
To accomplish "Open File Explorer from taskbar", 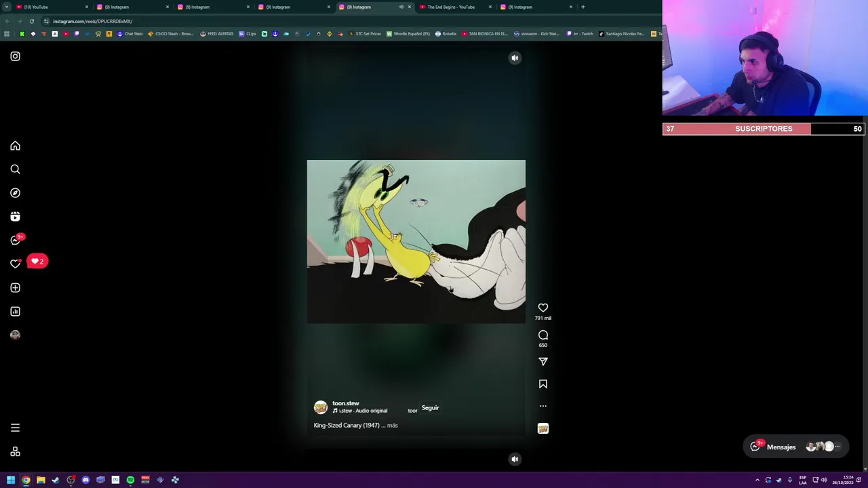I will 41,480.
